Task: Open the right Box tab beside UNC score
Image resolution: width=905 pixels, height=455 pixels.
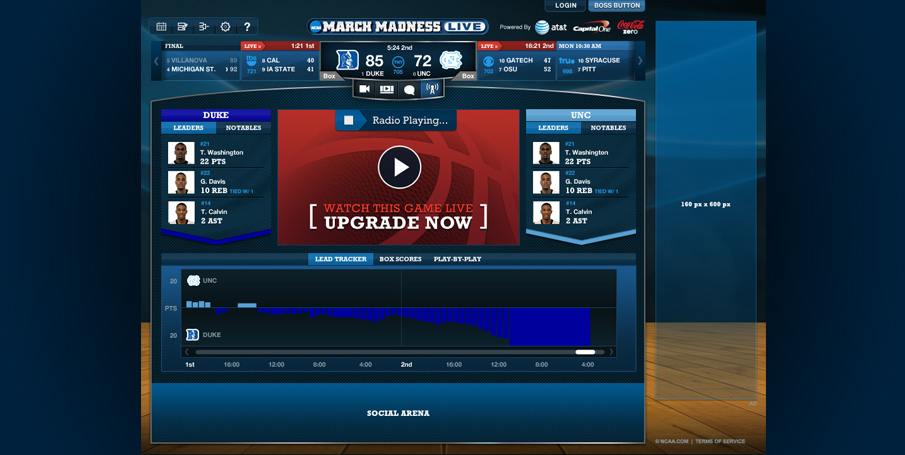Action: tap(468, 76)
